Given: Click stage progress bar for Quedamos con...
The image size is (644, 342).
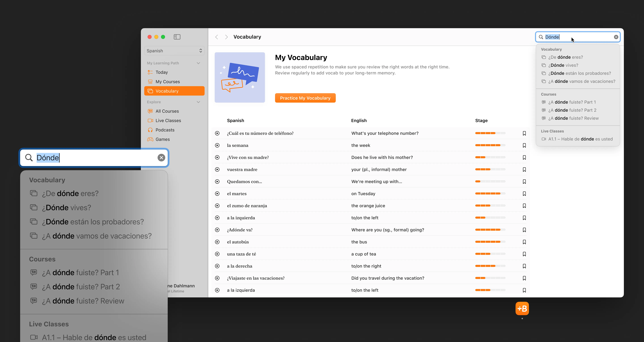Looking at the screenshot, I should coord(490,182).
